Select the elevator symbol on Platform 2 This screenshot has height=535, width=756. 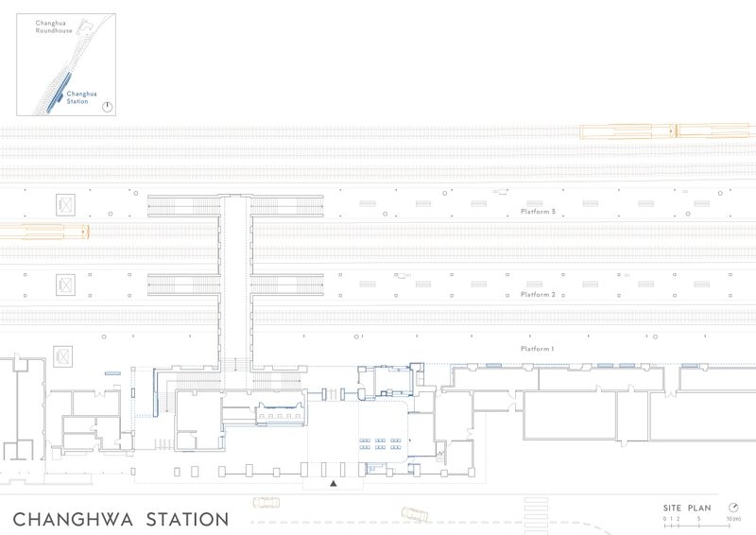click(x=65, y=285)
